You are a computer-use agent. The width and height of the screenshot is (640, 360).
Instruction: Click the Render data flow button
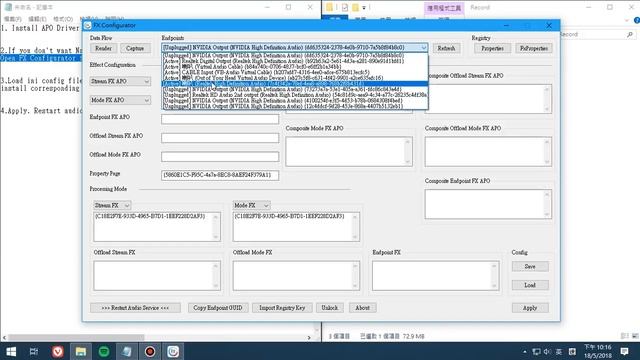tap(103, 48)
